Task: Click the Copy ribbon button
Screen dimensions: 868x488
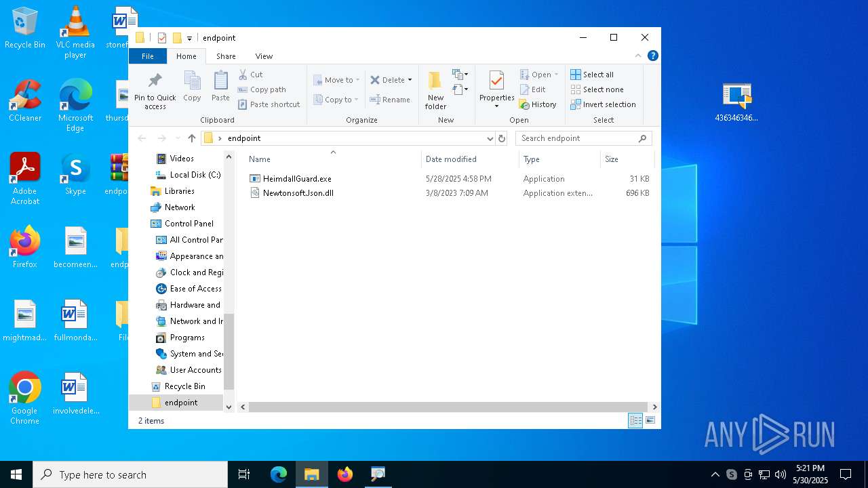Action: click(192, 86)
